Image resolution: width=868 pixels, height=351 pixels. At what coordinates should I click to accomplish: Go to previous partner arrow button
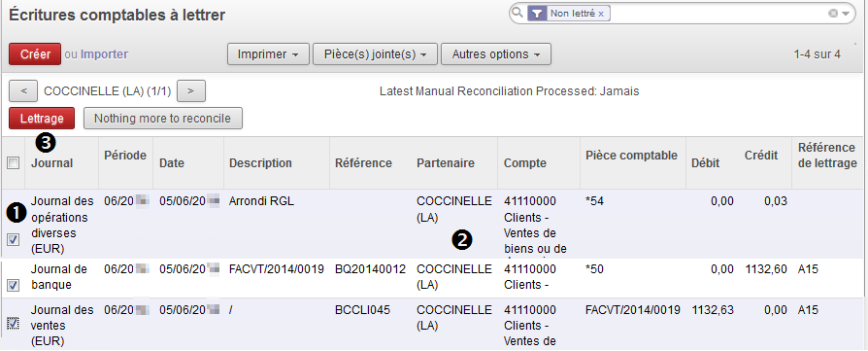pos(24,91)
